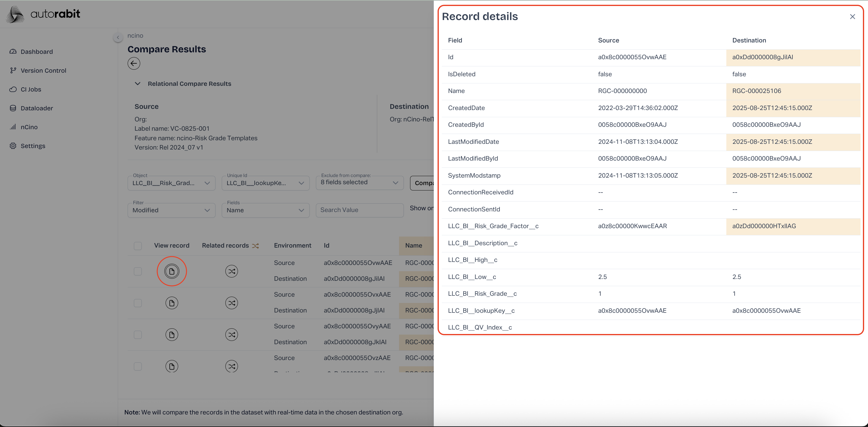Go to Dashboard in the sidebar
The width and height of the screenshot is (868, 427).
pyautogui.click(x=36, y=51)
